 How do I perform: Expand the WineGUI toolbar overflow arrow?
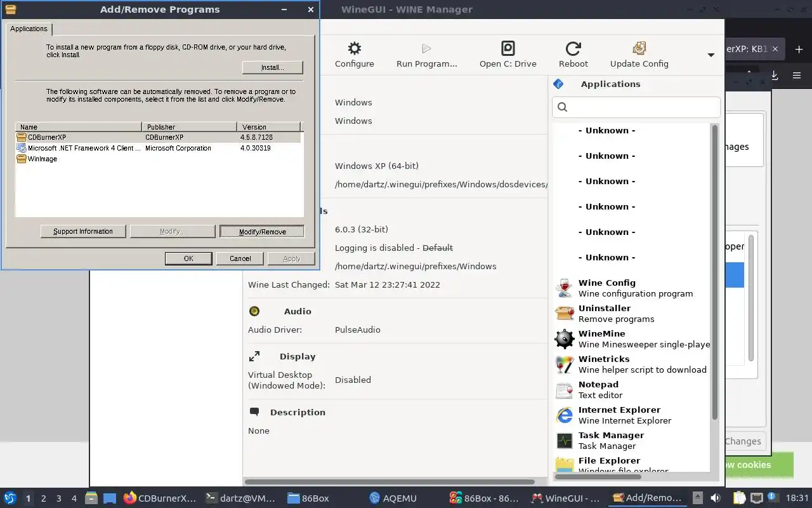click(x=711, y=55)
